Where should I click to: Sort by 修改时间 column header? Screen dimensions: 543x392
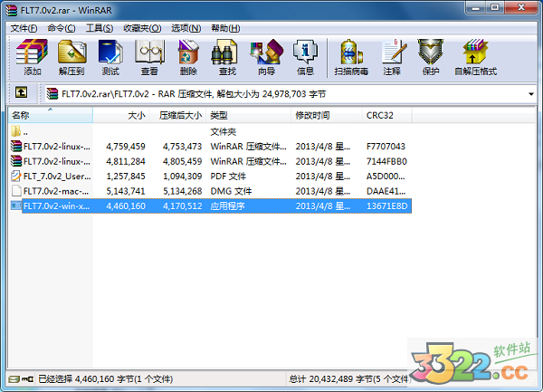pyautogui.click(x=326, y=115)
